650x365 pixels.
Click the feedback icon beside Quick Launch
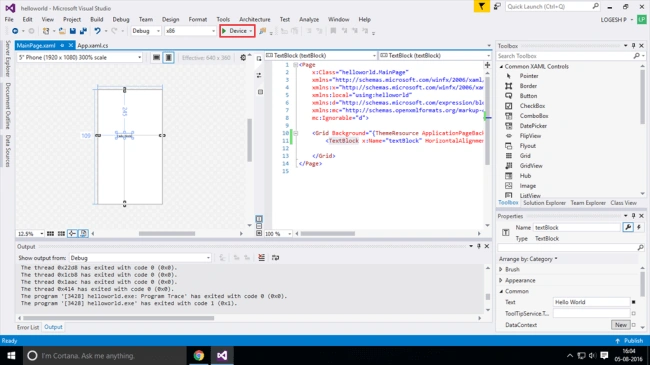tap(497, 7)
